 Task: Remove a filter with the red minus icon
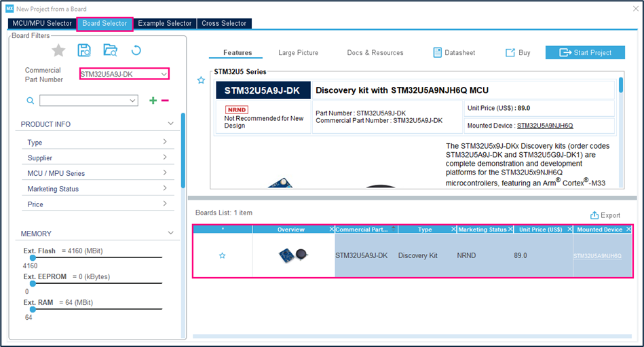(165, 101)
